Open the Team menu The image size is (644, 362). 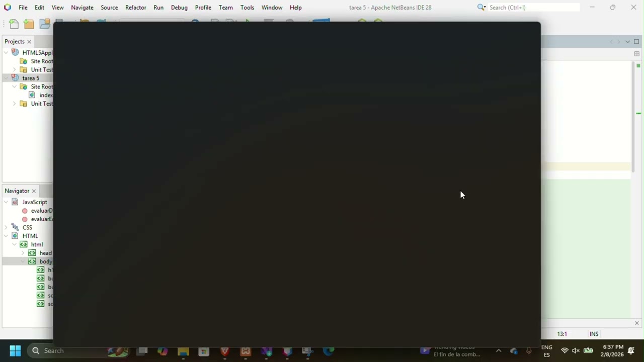coord(225,8)
